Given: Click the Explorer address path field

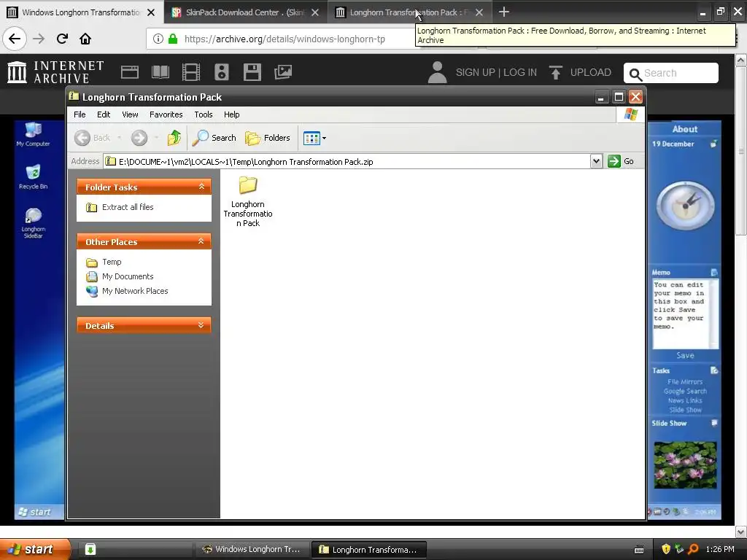Looking at the screenshot, I should 347,161.
